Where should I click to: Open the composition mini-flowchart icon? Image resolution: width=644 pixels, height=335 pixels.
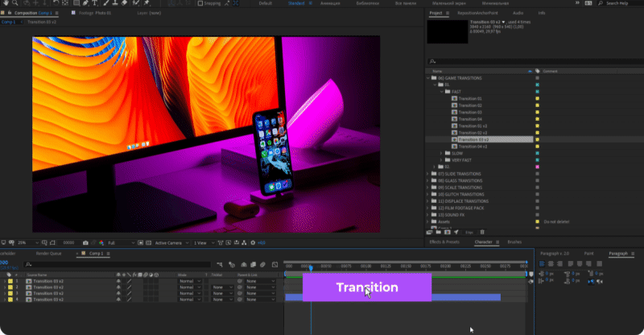pyautogui.click(x=219, y=264)
